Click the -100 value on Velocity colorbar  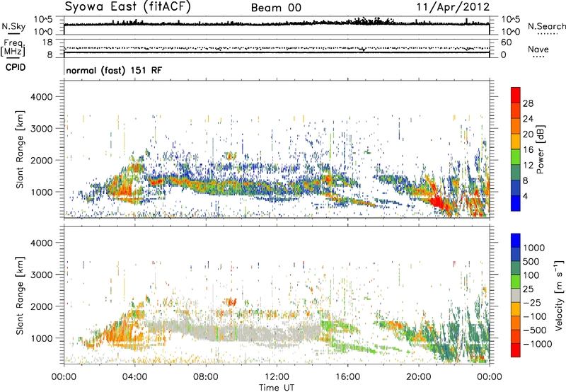coord(535,316)
